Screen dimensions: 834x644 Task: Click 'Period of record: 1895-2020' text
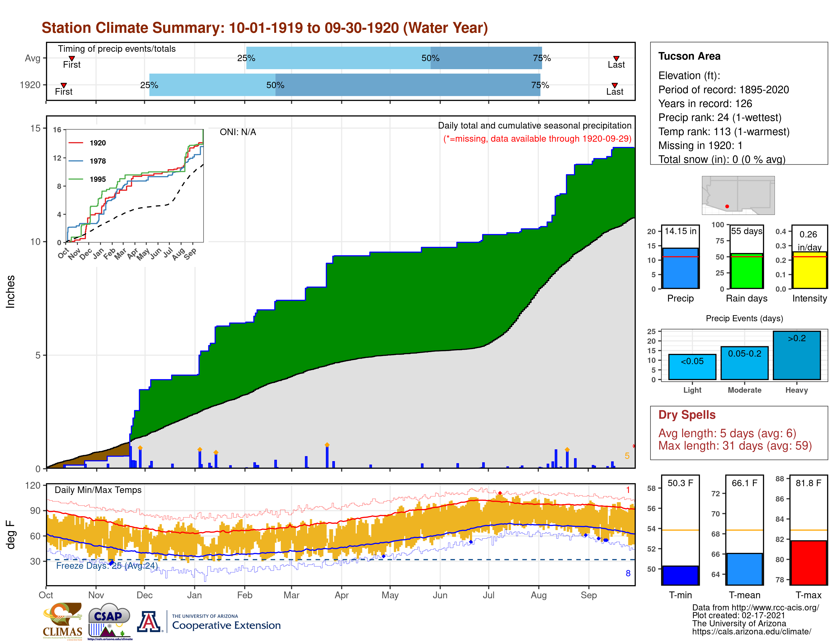point(724,90)
